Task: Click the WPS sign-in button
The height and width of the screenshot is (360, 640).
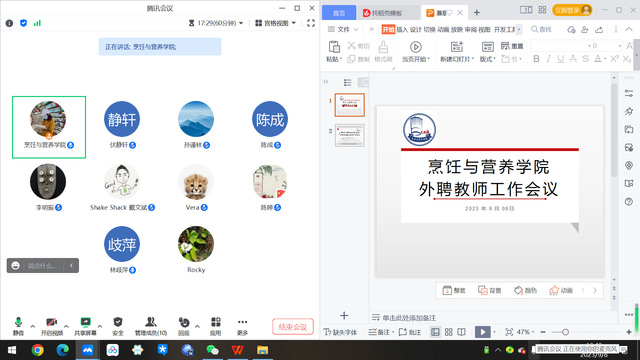Action: pyautogui.click(x=572, y=10)
